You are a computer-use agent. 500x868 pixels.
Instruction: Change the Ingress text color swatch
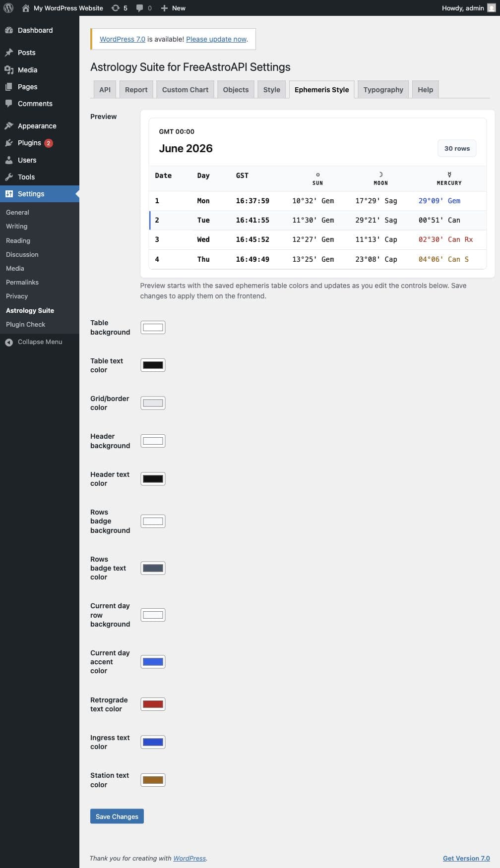pos(153,742)
